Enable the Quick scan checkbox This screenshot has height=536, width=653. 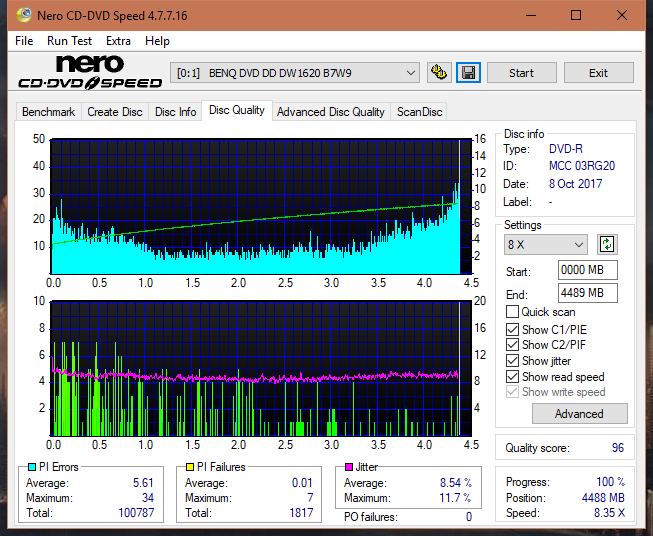[x=512, y=312]
